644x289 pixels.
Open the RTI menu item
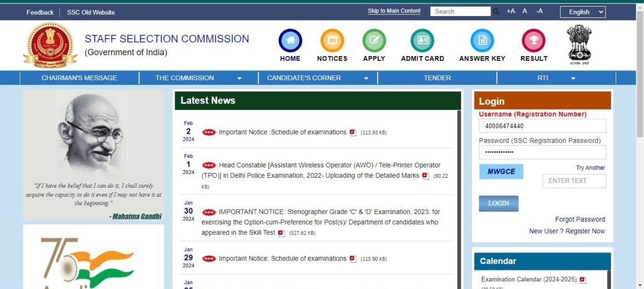tap(543, 78)
